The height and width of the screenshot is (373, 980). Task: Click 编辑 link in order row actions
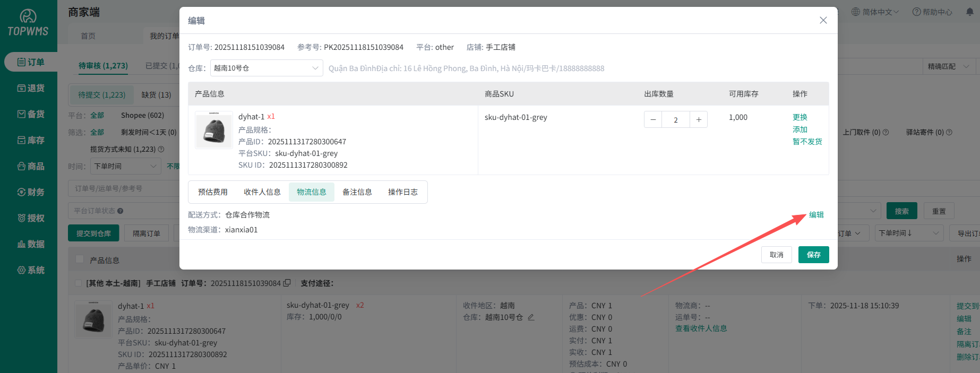(964, 319)
